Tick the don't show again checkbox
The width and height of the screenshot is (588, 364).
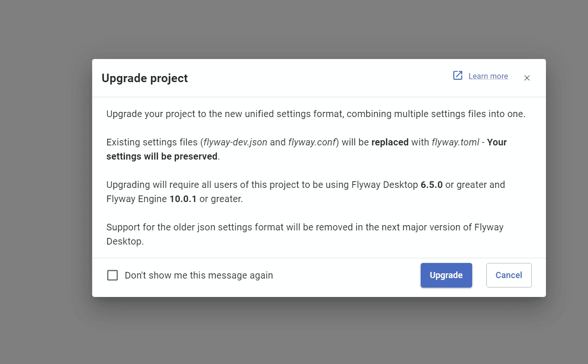point(112,275)
